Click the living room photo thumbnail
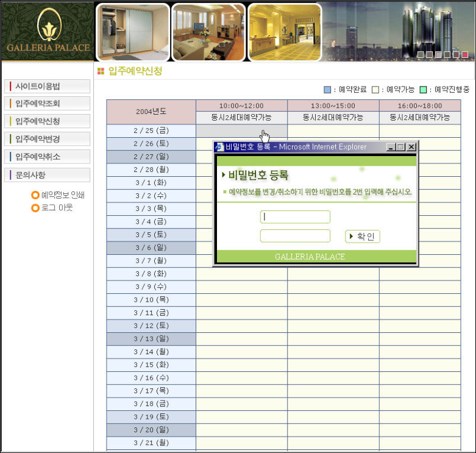Image resolution: width=476 pixels, height=453 pixels. (208, 32)
